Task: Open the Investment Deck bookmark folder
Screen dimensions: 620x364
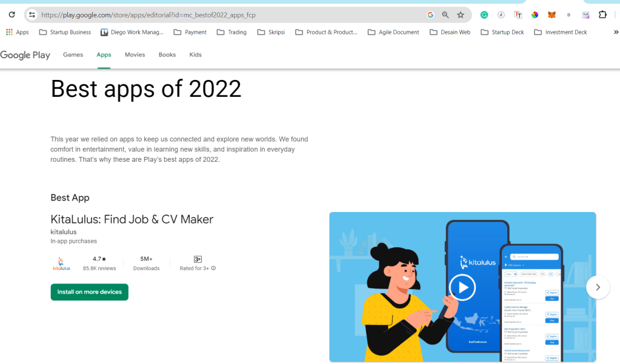Action: (x=560, y=32)
